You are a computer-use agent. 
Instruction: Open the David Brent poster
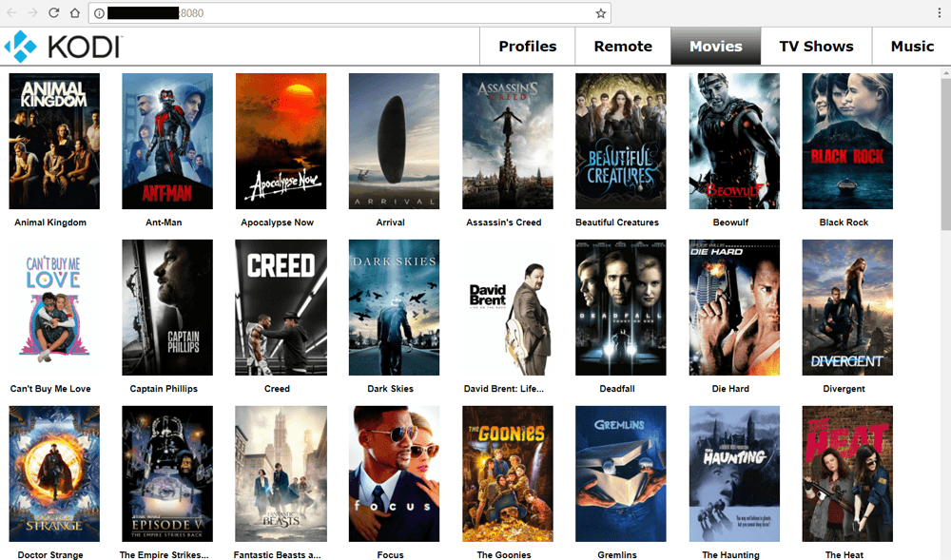(x=508, y=307)
